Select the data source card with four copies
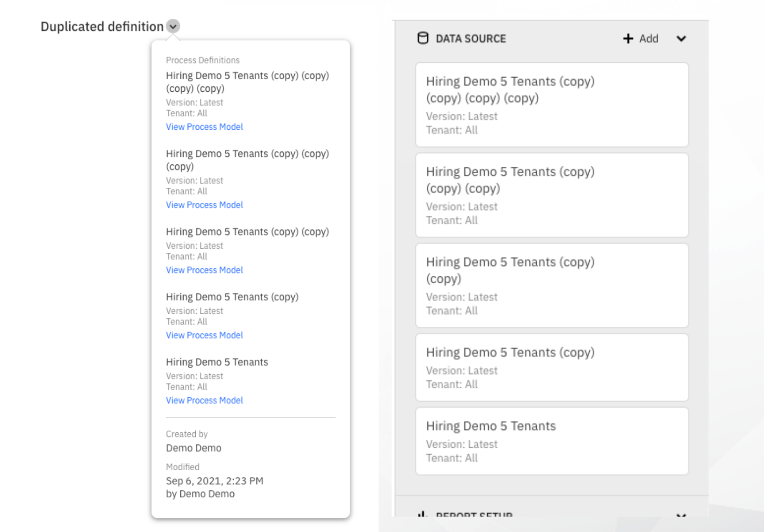Screen dimensions: 764x532 (x=552, y=105)
